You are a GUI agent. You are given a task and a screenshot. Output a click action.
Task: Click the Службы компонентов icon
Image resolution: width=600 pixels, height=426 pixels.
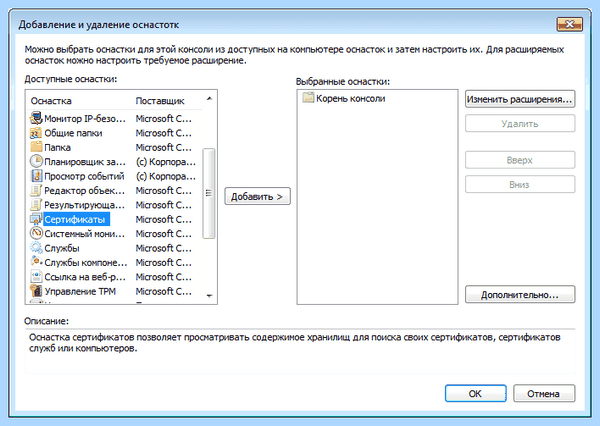click(x=36, y=262)
